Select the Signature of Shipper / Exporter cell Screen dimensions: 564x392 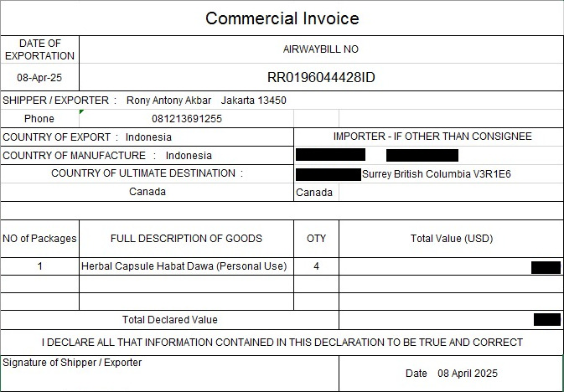(169, 374)
